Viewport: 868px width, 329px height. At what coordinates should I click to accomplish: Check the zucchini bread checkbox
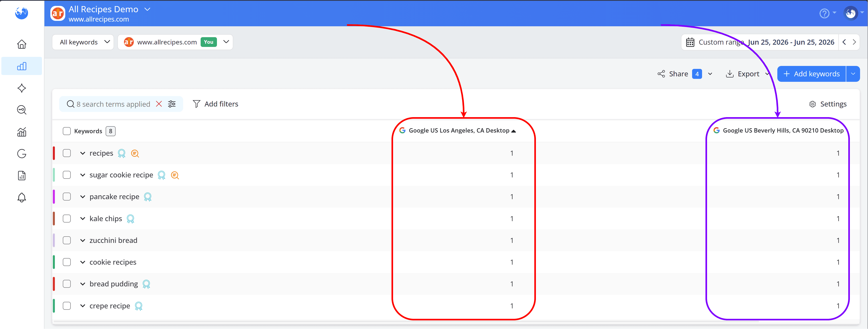coord(67,240)
